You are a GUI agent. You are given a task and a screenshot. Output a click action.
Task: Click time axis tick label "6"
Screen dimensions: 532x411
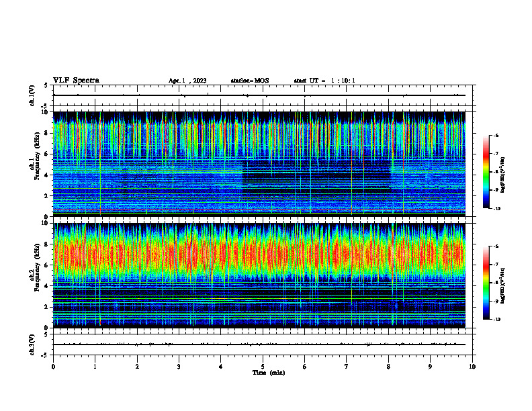(x=305, y=367)
